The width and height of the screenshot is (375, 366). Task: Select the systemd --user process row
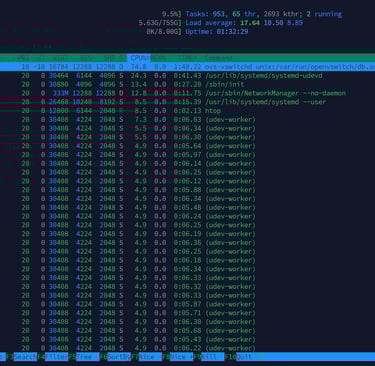pyautogui.click(x=187, y=102)
